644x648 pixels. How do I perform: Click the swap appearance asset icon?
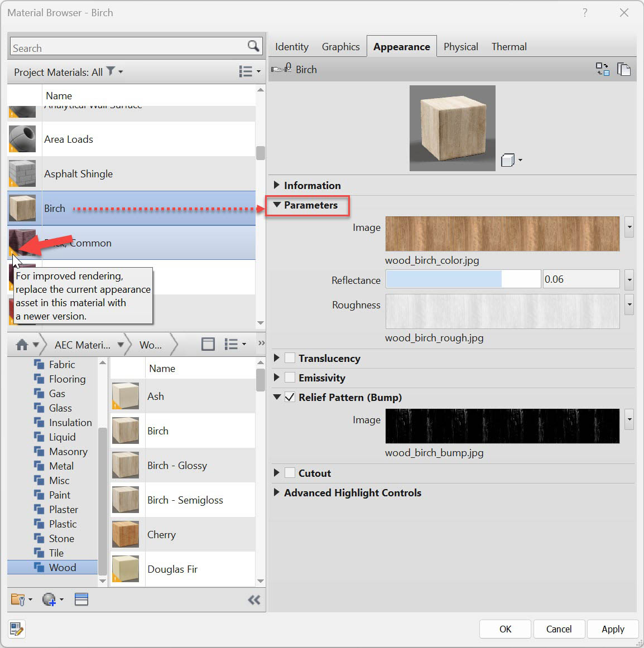[603, 69]
